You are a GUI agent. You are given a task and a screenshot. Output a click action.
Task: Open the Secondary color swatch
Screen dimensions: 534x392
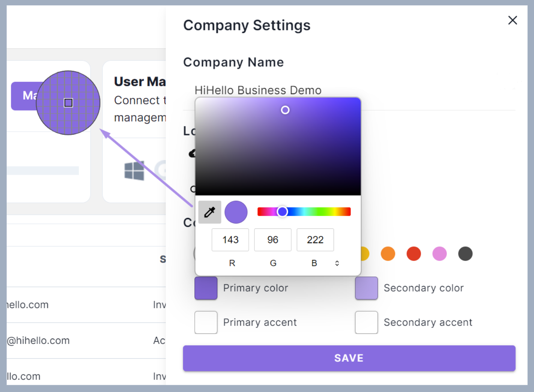tap(366, 288)
